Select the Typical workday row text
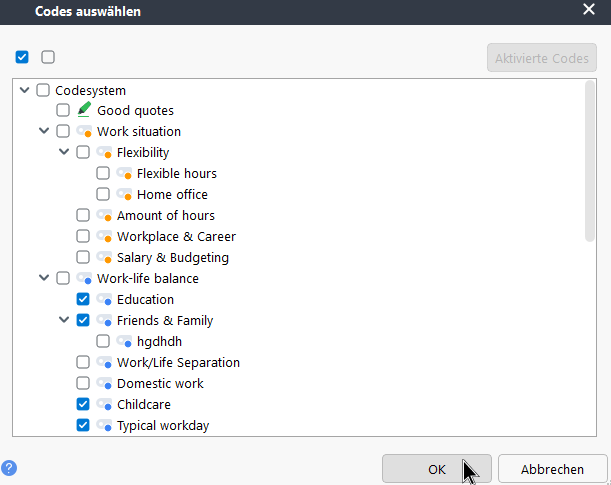 163,426
